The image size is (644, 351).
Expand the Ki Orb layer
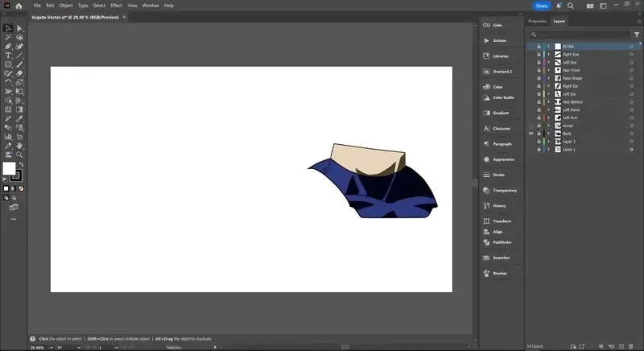548,47
